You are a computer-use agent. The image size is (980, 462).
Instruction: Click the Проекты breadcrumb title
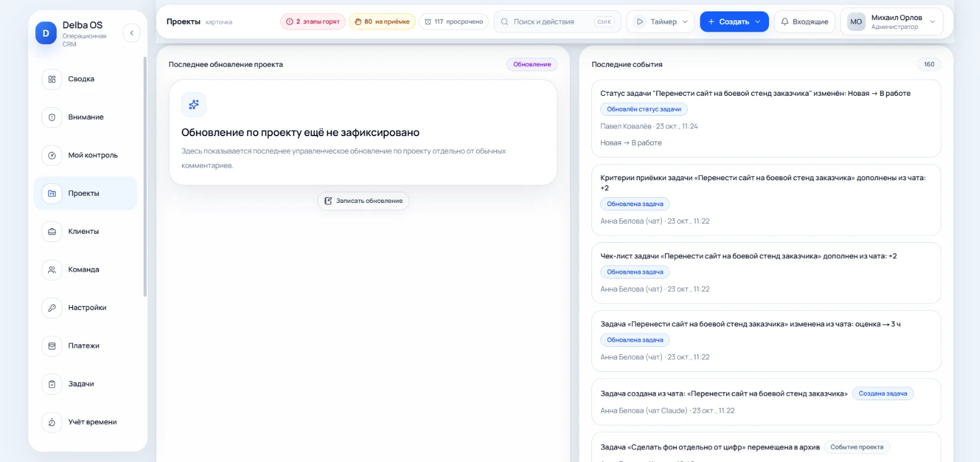click(x=183, y=21)
